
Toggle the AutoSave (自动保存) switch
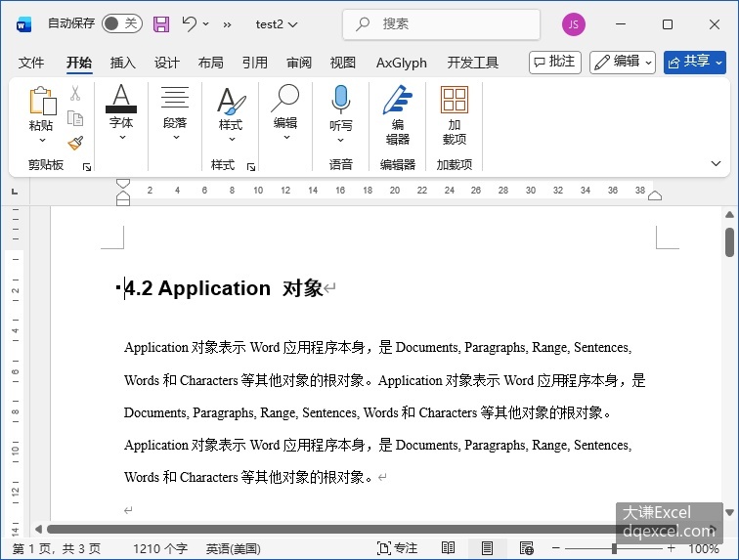122,23
